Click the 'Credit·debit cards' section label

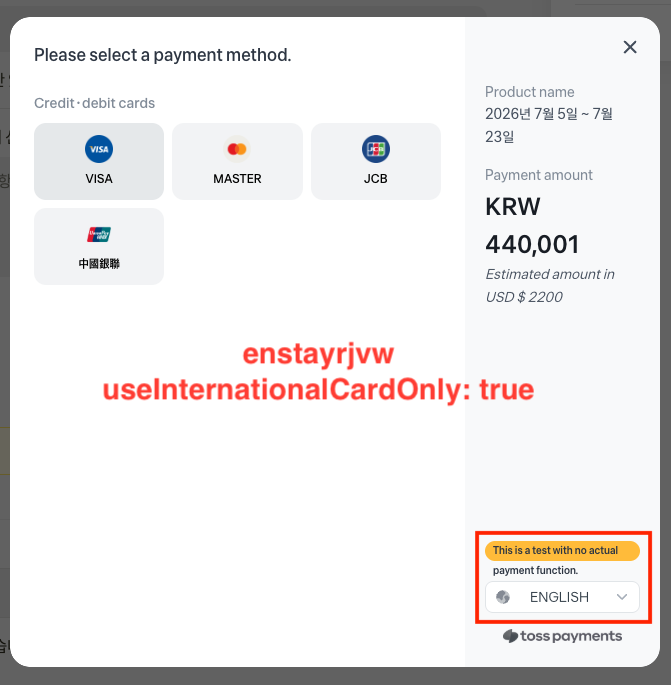(94, 103)
